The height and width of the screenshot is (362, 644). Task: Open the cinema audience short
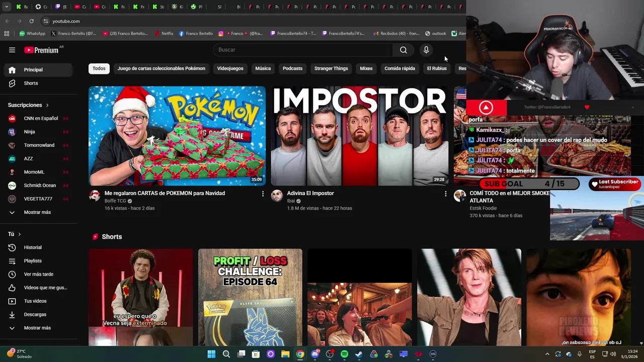pos(360,297)
